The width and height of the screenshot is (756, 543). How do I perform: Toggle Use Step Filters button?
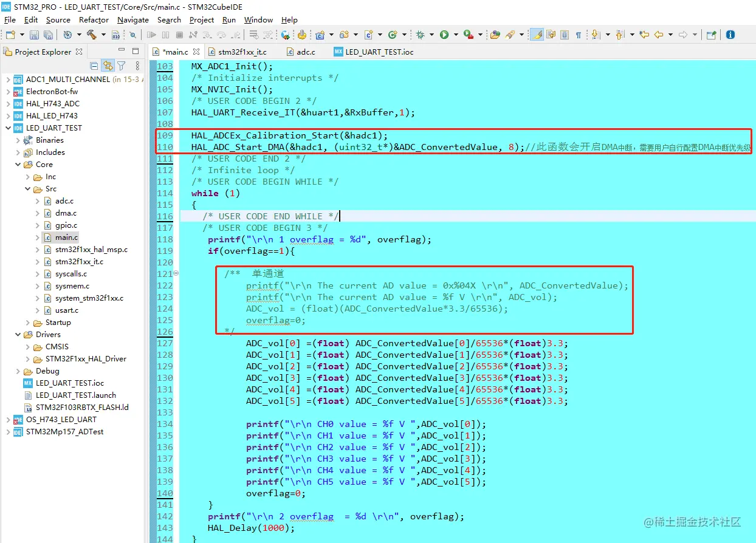(268, 35)
